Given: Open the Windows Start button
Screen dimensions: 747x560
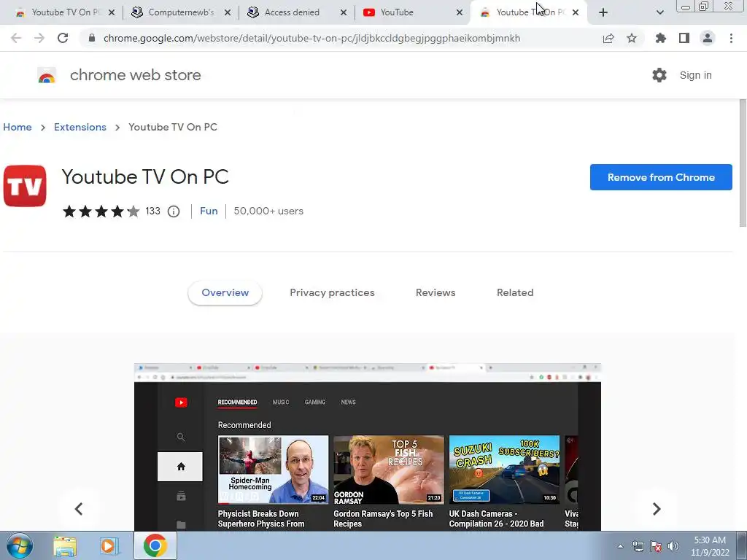Looking at the screenshot, I should [x=20, y=545].
